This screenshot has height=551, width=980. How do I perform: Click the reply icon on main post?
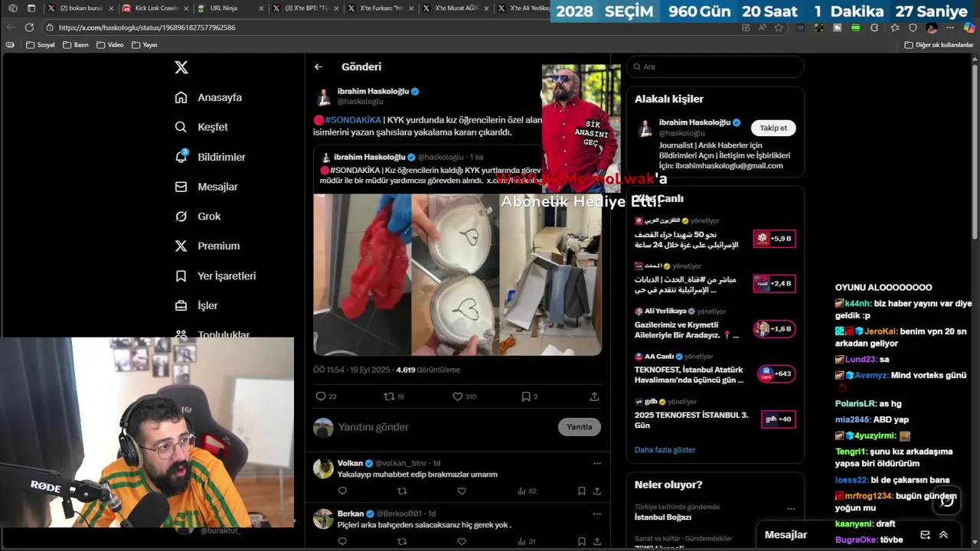[x=321, y=396]
